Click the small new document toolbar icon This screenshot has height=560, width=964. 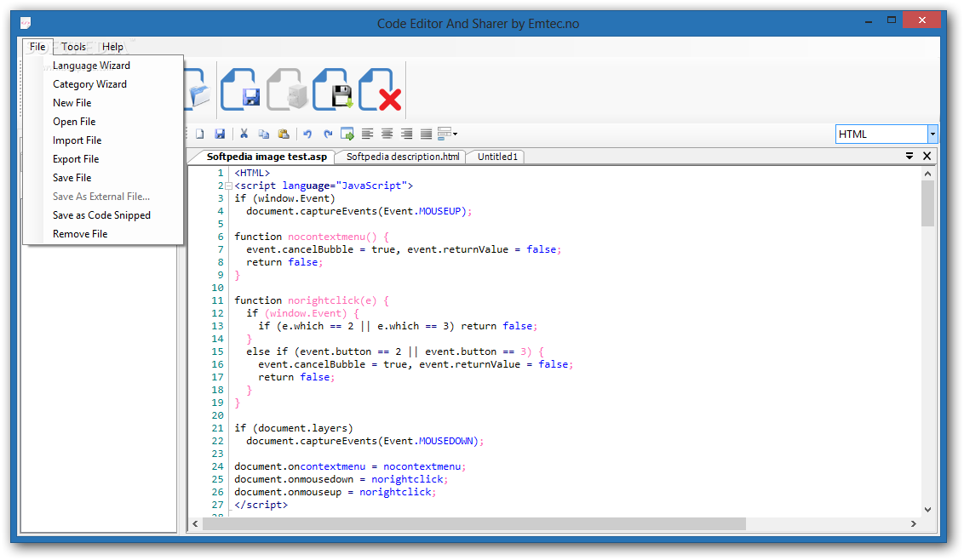(x=200, y=134)
